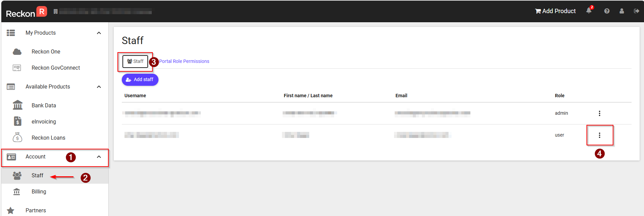
Task: Open Partners in the sidebar
Action: point(36,210)
